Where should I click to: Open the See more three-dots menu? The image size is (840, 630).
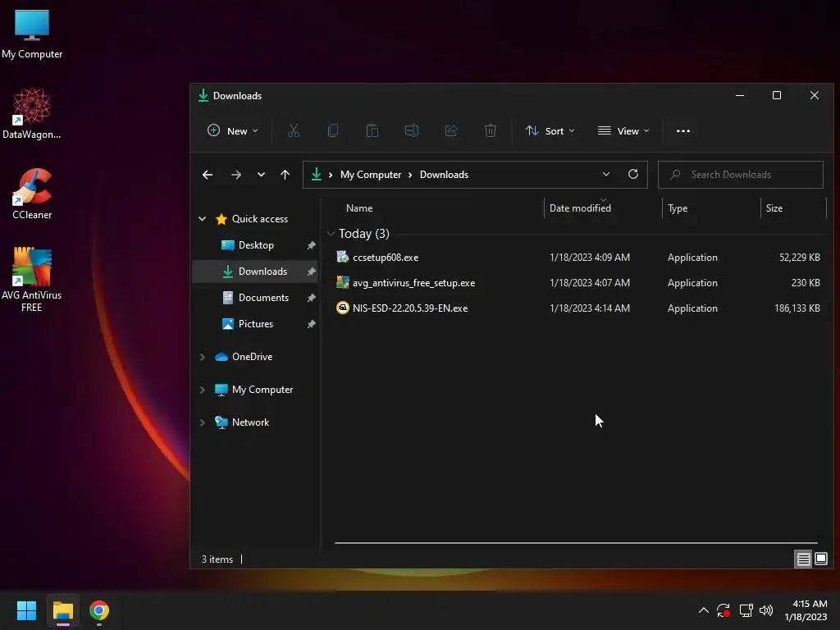(x=683, y=130)
